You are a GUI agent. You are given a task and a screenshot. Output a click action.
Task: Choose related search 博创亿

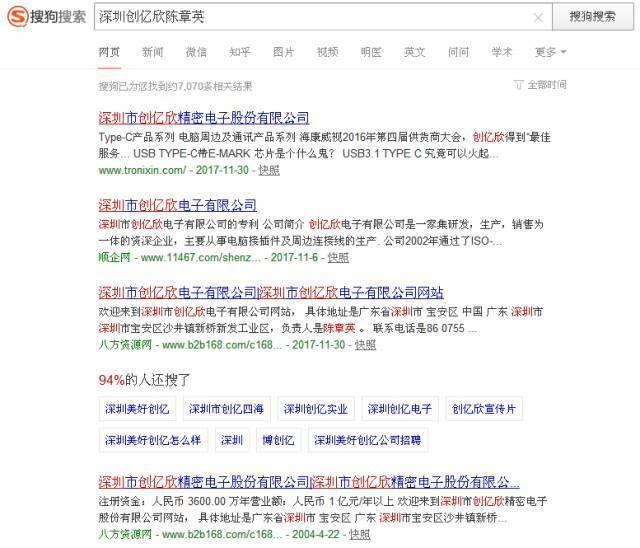click(278, 440)
